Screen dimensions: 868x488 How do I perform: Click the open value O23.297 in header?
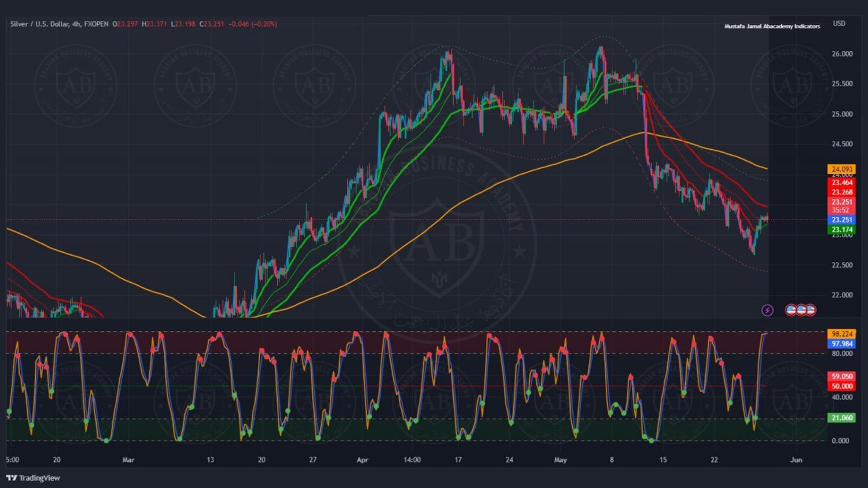(125, 24)
